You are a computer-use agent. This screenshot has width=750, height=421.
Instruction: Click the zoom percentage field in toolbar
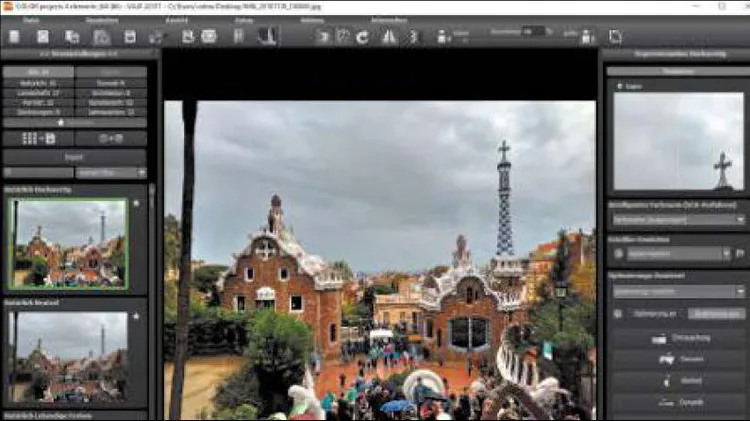(533, 32)
